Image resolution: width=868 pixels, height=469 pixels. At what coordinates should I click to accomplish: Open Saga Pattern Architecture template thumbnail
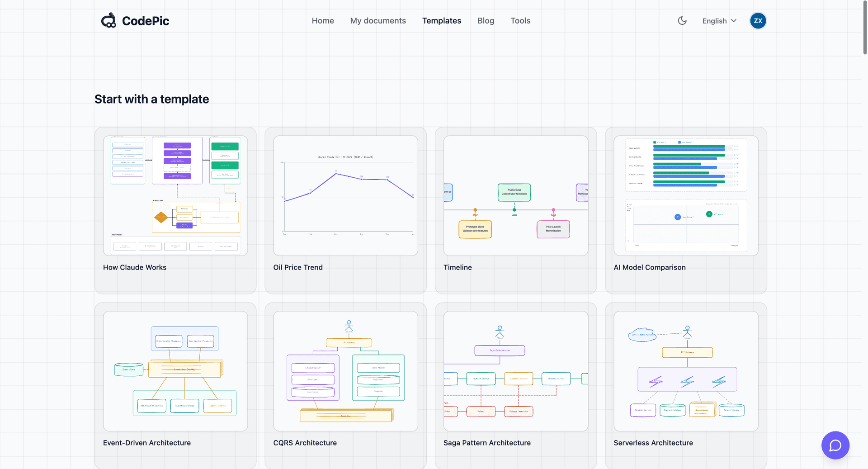tap(516, 371)
